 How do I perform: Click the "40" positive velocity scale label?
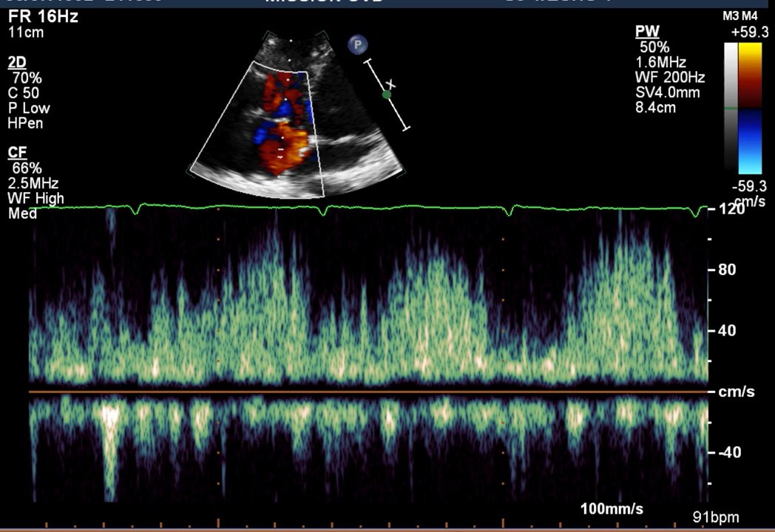tap(727, 330)
